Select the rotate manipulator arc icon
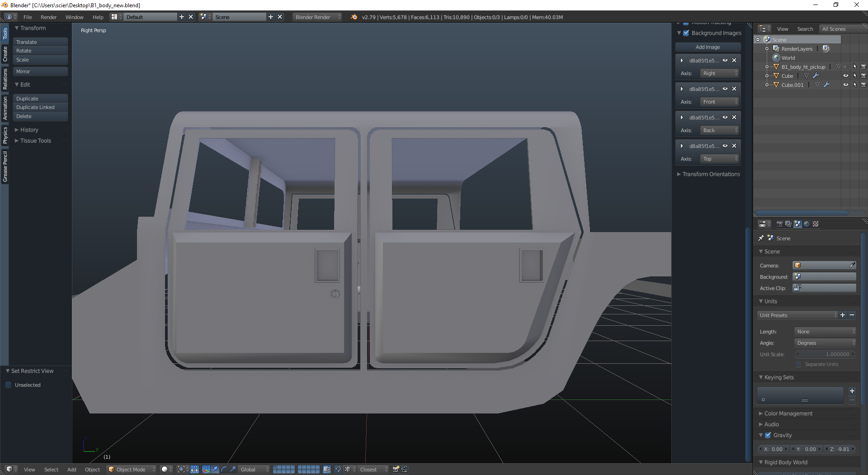This screenshot has width=868, height=475. tap(224, 469)
